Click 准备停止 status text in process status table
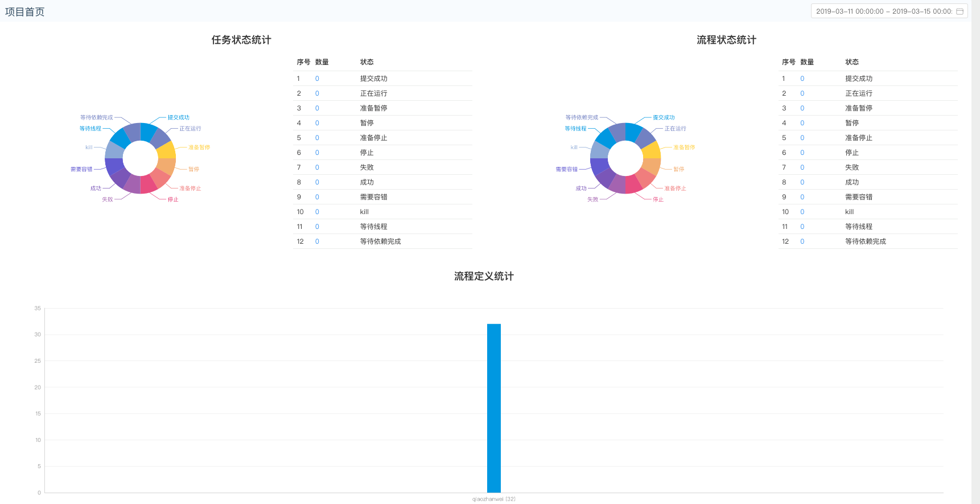This screenshot has width=980, height=504. [x=859, y=138]
